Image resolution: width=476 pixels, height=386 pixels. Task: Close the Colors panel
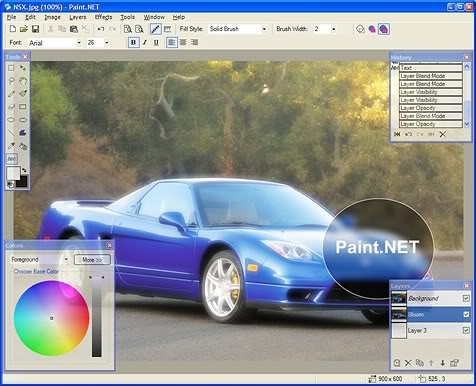point(110,245)
